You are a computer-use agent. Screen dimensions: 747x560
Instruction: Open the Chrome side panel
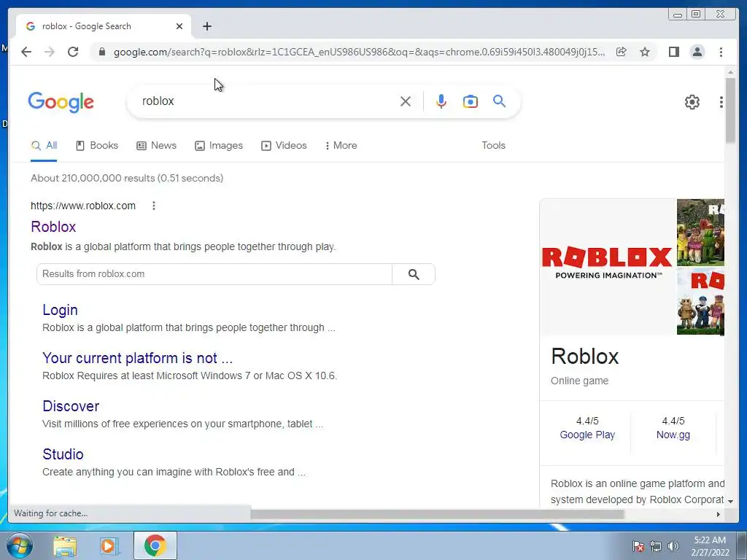673,52
